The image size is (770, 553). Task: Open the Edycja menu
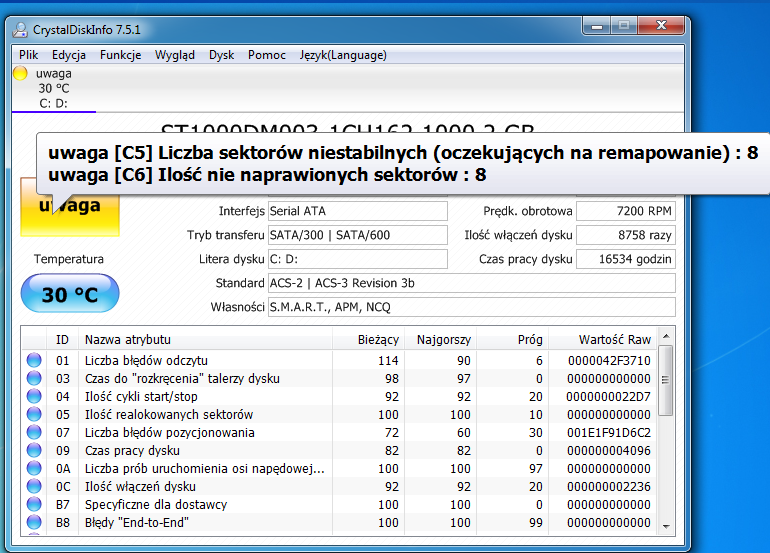pos(69,55)
